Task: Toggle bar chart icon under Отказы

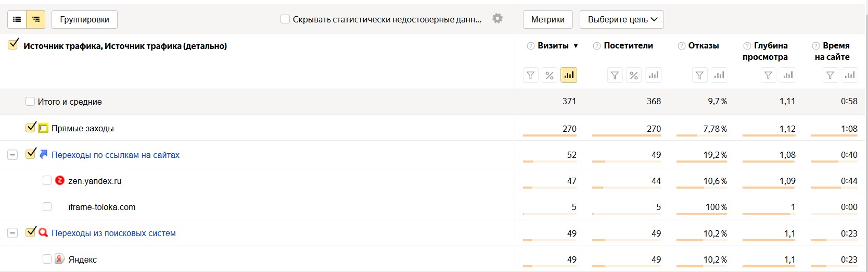Action: (x=719, y=76)
